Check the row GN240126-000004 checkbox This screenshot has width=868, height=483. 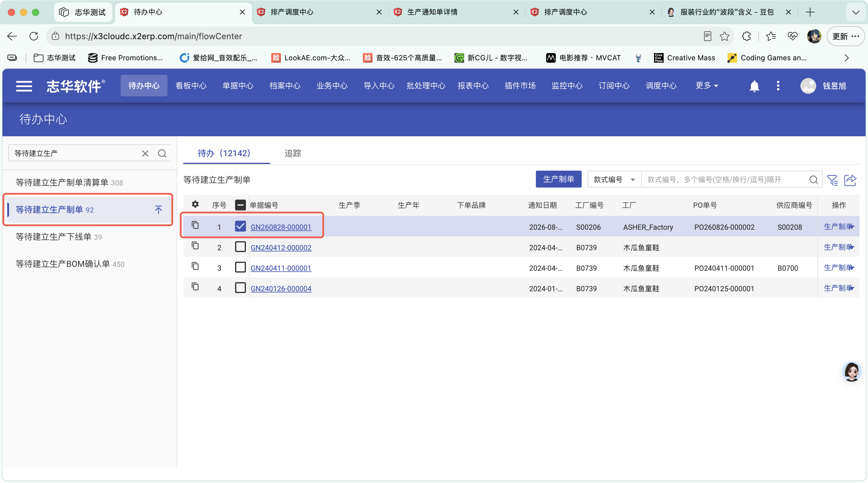(x=240, y=288)
